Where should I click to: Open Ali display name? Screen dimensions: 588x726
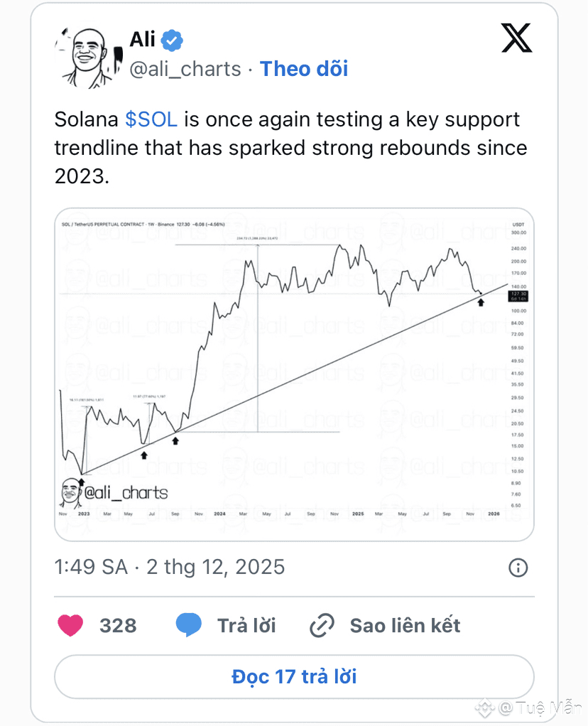coord(142,39)
